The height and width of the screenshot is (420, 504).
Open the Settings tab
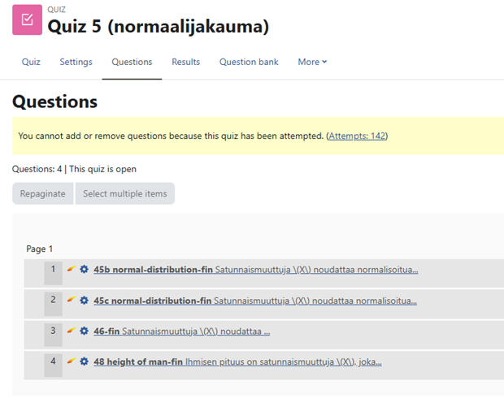pyautogui.click(x=76, y=62)
